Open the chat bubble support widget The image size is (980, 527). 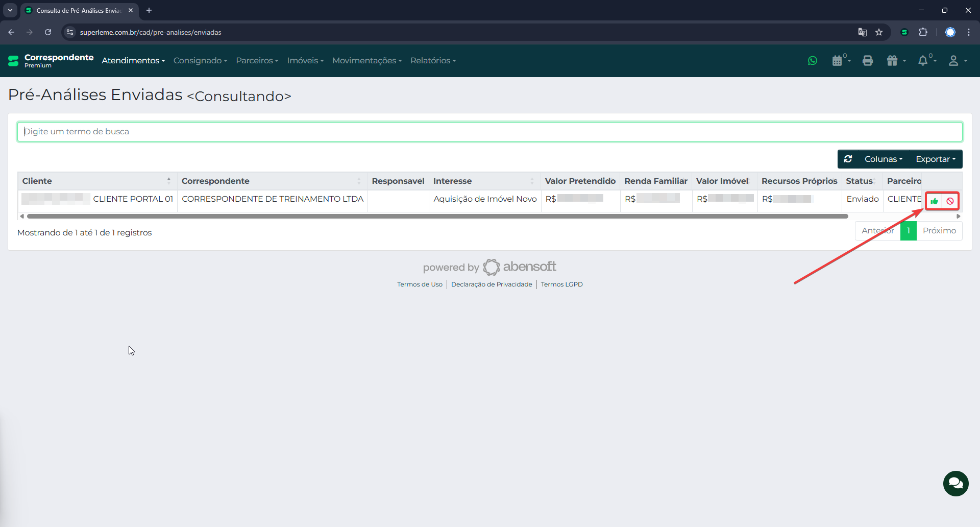pyautogui.click(x=955, y=483)
